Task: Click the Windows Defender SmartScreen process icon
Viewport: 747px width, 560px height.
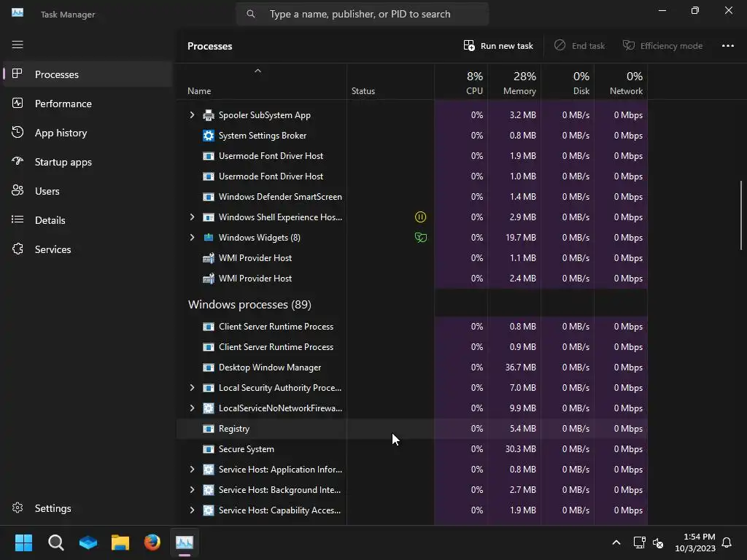Action: pyautogui.click(x=208, y=197)
